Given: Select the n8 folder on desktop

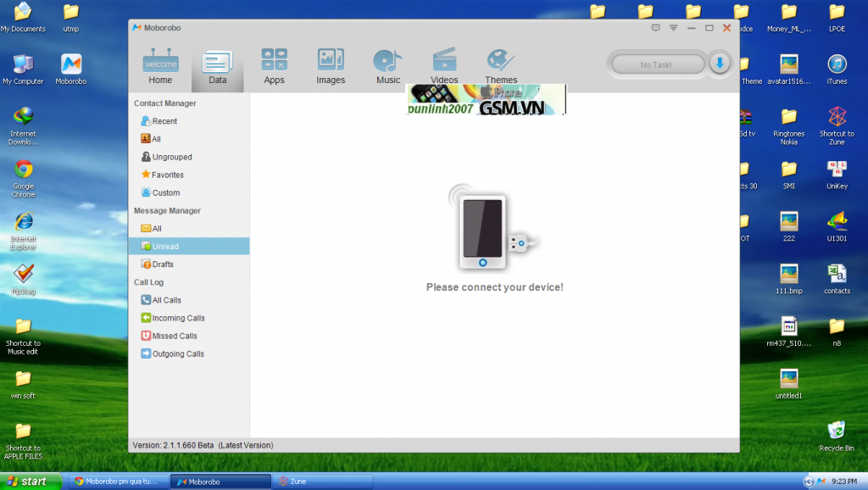Looking at the screenshot, I should point(837,331).
